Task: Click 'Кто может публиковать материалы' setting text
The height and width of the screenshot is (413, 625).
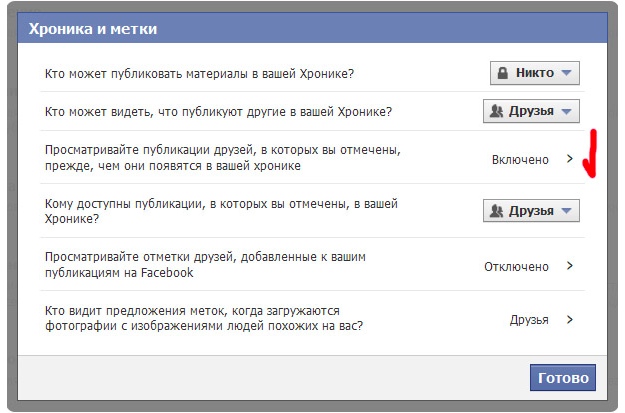Action: tap(200, 74)
